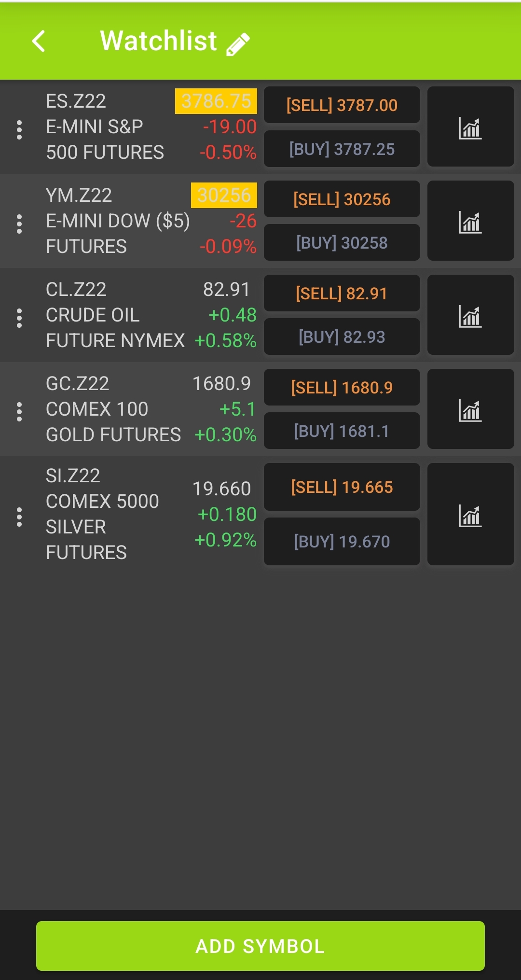521x980 pixels.
Task: Open chart for ES.Z22 S&P futures
Action: click(x=470, y=127)
